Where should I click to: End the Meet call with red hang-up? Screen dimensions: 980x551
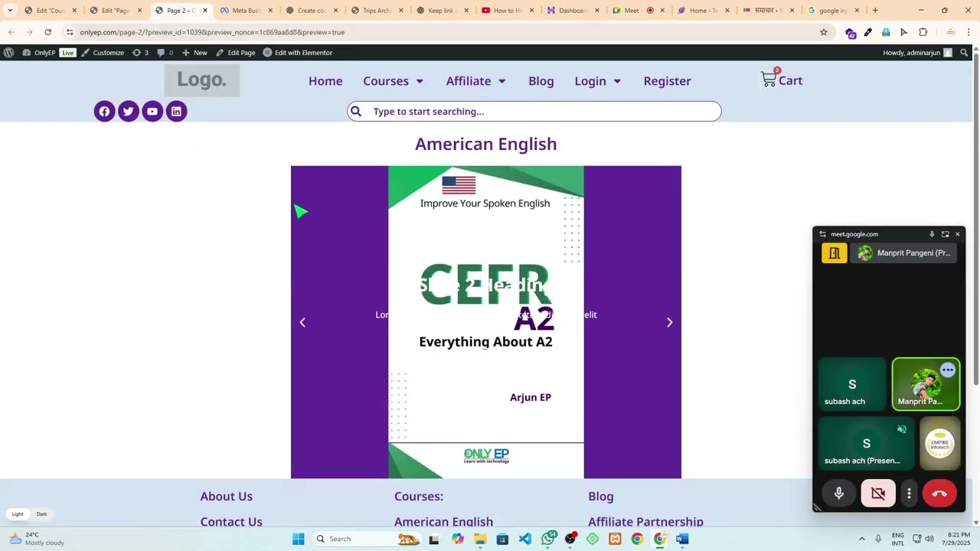pos(939,494)
